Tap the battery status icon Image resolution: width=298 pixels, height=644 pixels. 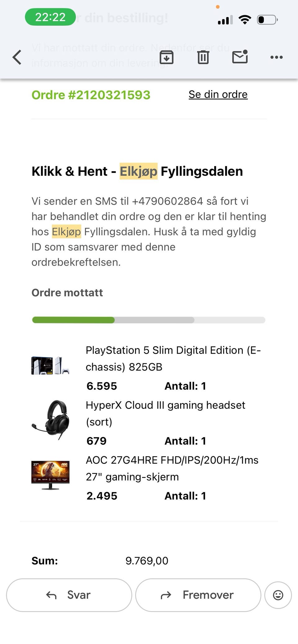pos(267,20)
